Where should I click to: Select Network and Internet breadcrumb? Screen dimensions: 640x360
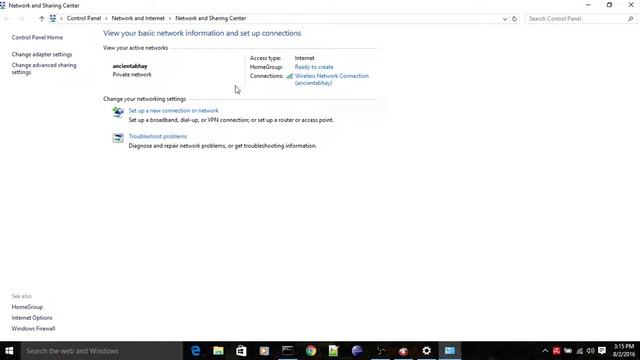[x=138, y=18]
